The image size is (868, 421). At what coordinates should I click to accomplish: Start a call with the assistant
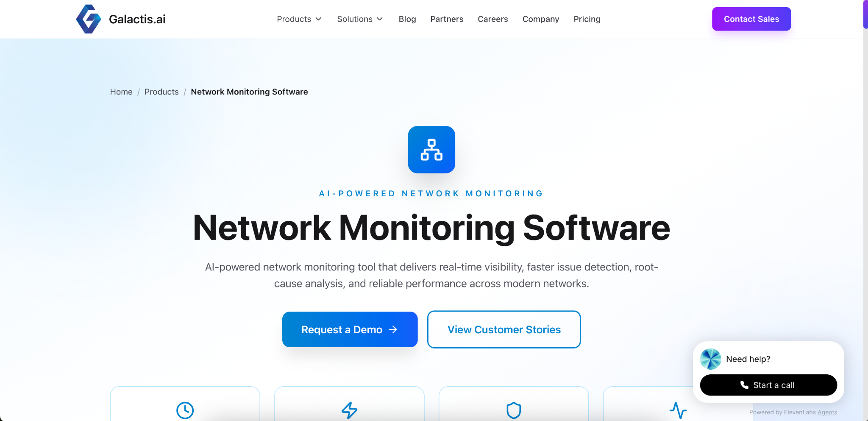(x=768, y=385)
